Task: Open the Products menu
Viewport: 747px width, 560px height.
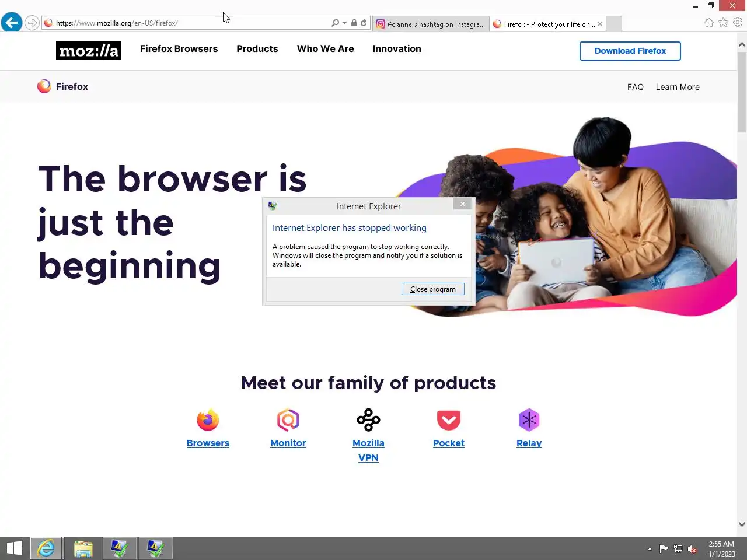Action: pyautogui.click(x=257, y=49)
